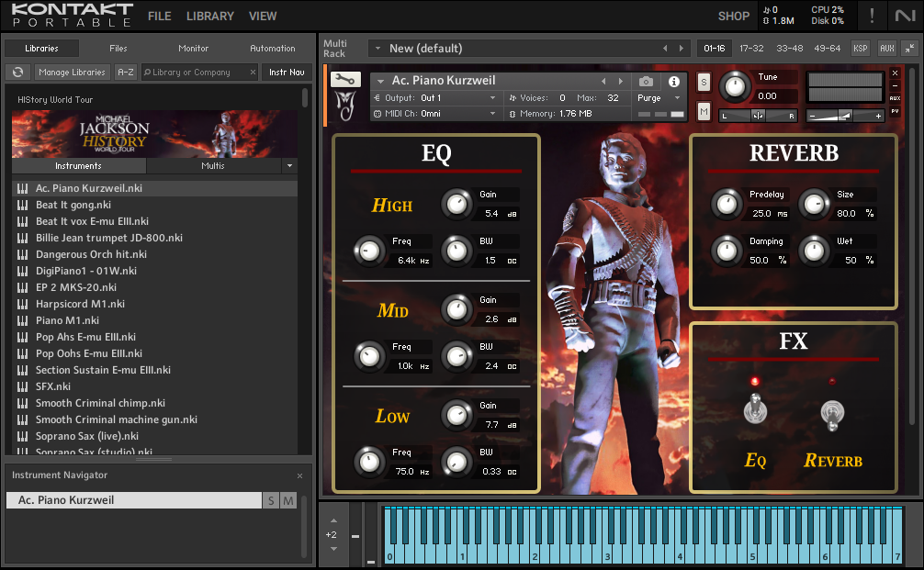Click the piano icon beside SFX.nki

click(x=22, y=386)
